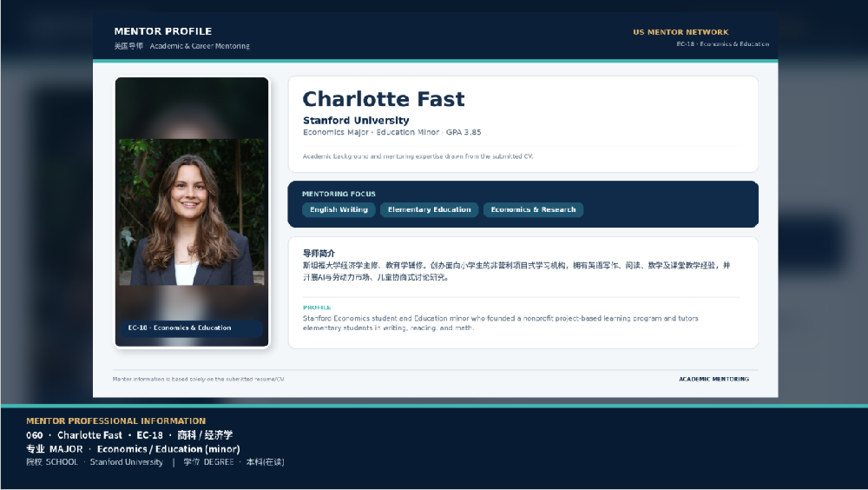868x490 pixels.
Task: Click the Stanford University subtitle under the name
Action: click(x=356, y=120)
